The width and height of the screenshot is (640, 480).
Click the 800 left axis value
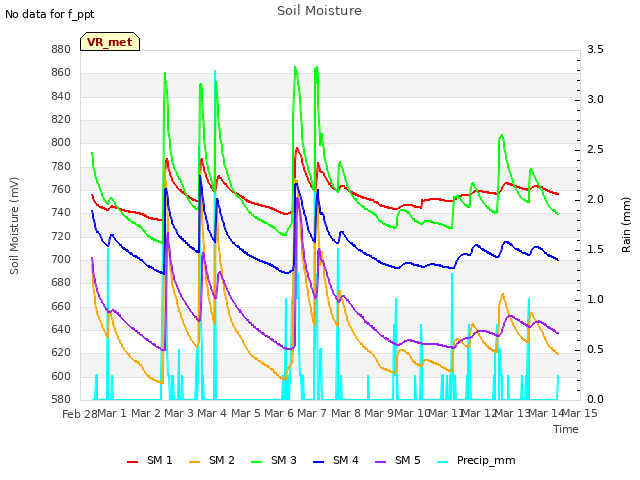(x=61, y=143)
